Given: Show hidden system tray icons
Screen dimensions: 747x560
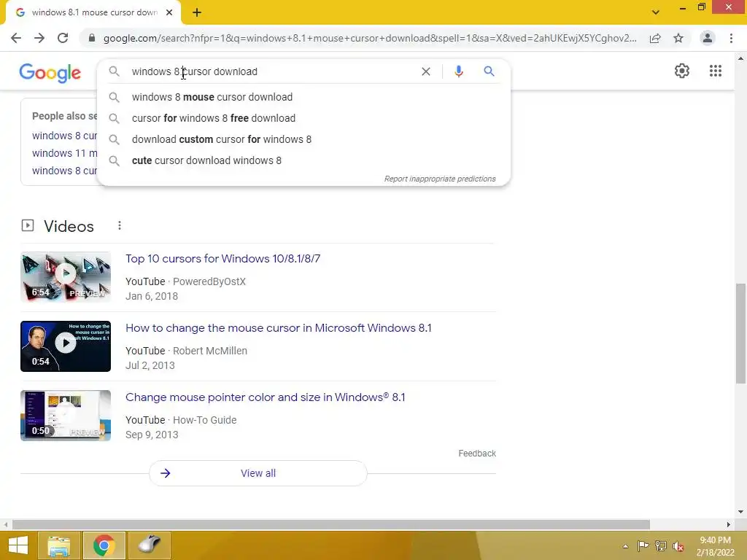Looking at the screenshot, I should coord(625,546).
